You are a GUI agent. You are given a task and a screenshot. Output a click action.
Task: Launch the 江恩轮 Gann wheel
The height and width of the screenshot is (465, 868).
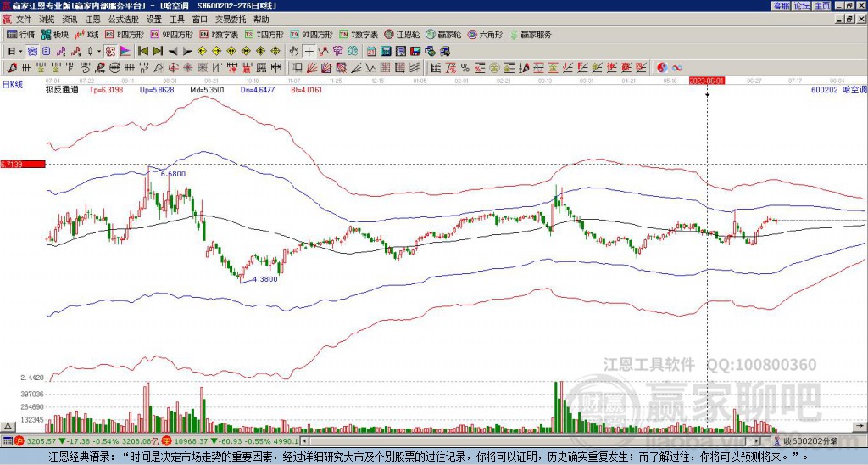(402, 34)
